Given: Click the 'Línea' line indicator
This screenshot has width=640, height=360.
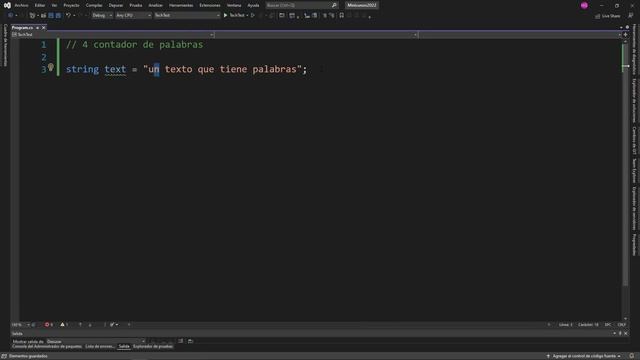Looking at the screenshot, I should click(565, 325).
